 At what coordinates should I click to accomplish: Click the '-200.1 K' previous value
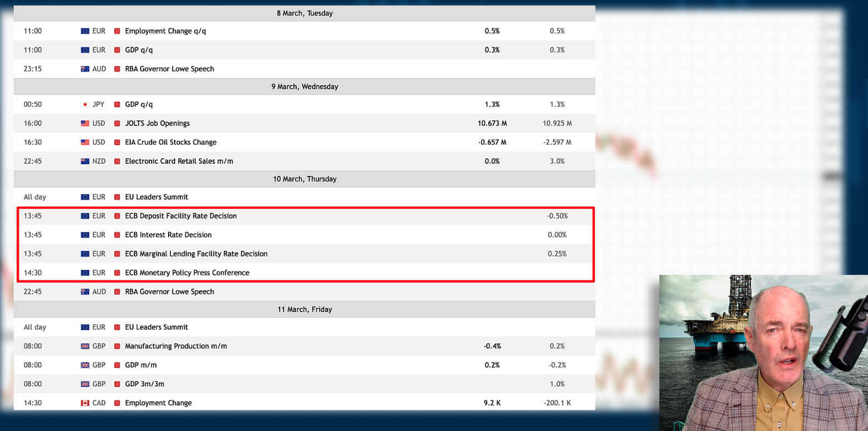click(557, 404)
